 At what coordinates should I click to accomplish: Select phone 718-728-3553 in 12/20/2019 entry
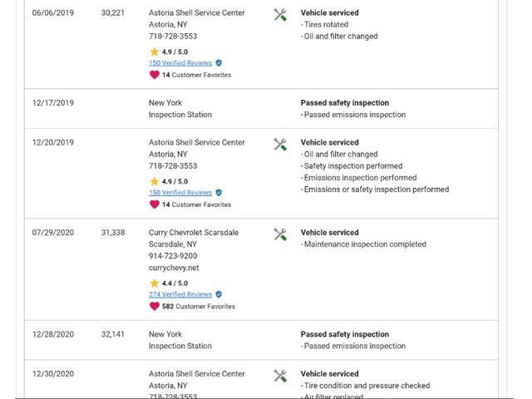(173, 166)
